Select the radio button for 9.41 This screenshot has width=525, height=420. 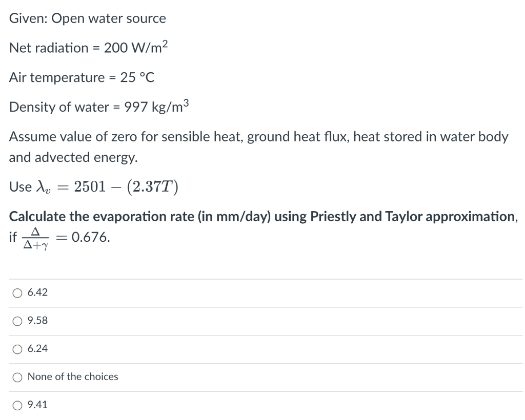click(x=17, y=405)
